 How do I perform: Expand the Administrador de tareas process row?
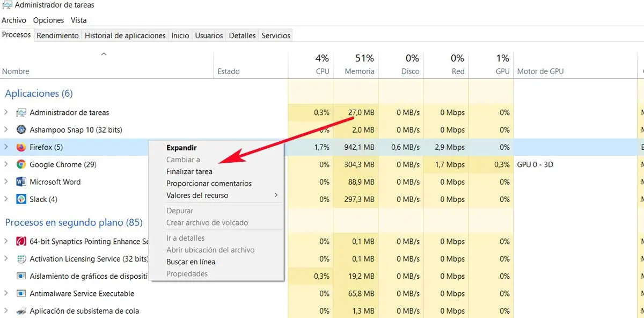point(6,112)
